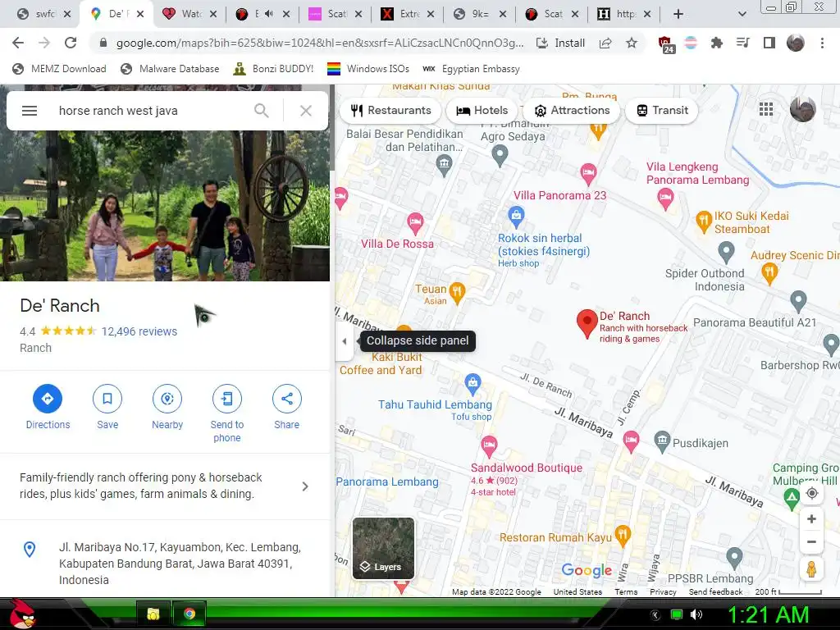Toggle the 200 ft map scale

coord(788,592)
